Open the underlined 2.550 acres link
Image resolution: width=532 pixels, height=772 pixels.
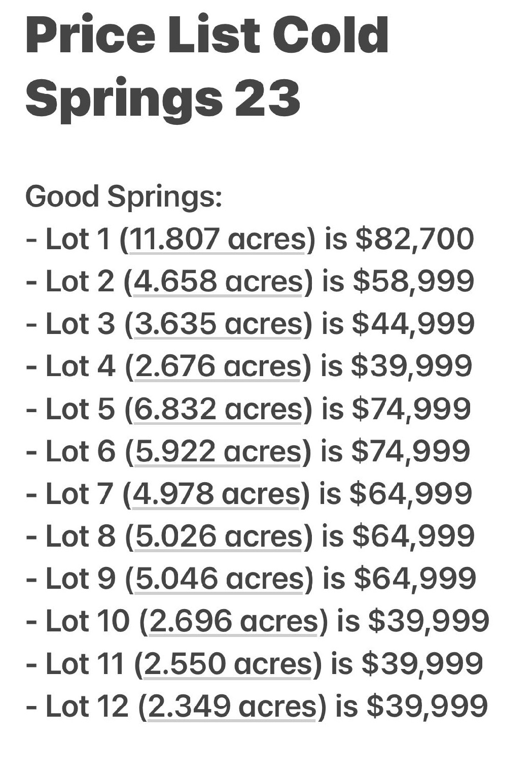(228, 663)
